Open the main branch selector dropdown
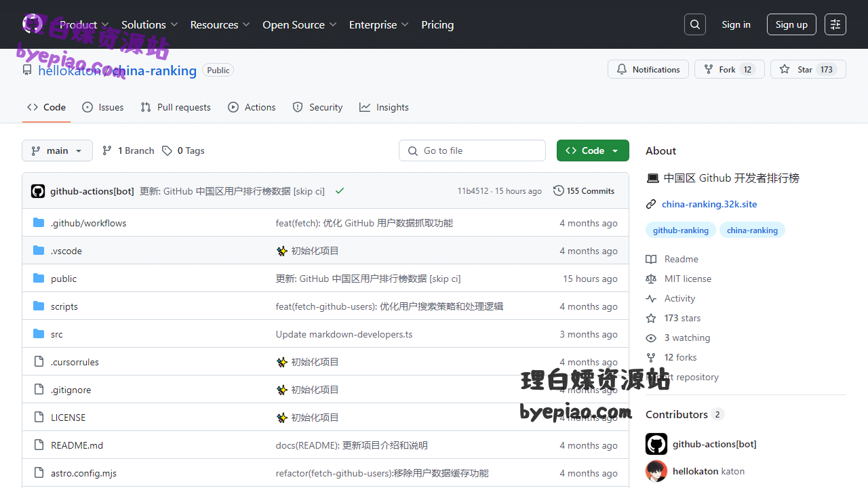Image resolution: width=868 pixels, height=488 pixels. 57,150
